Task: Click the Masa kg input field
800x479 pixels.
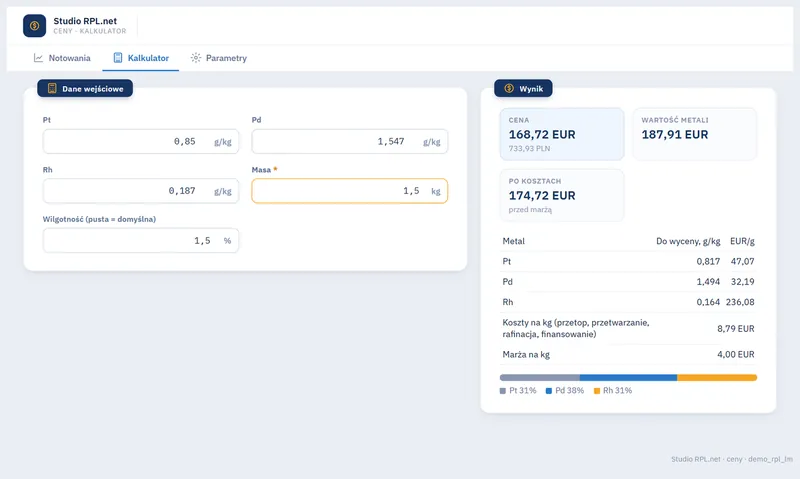Action: (349, 191)
